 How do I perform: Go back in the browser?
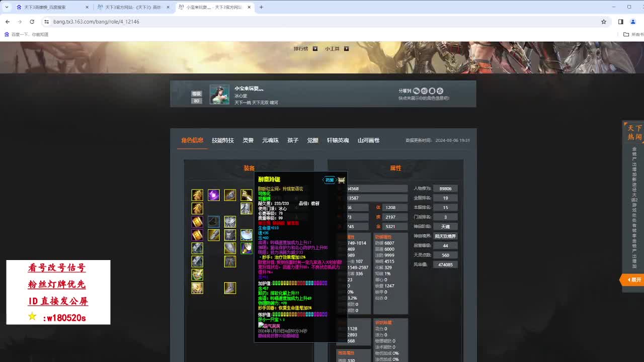pyautogui.click(x=8, y=22)
